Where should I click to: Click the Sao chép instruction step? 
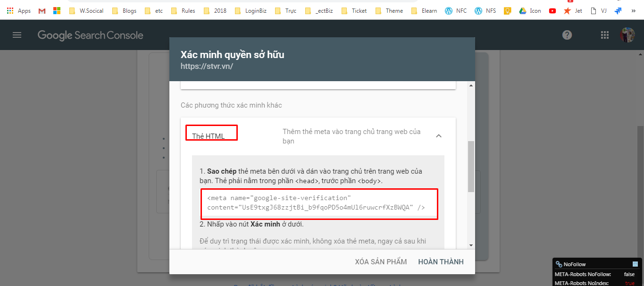[311, 176]
